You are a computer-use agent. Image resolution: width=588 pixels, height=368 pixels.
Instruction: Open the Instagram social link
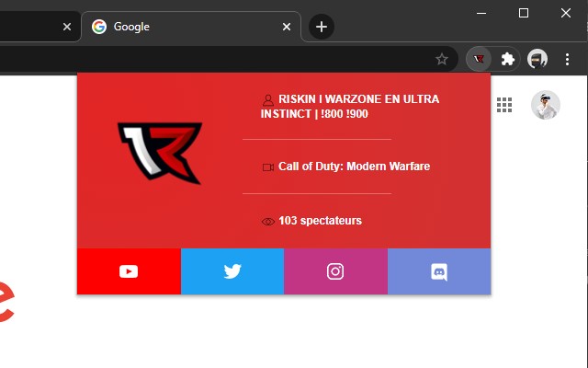coord(335,271)
